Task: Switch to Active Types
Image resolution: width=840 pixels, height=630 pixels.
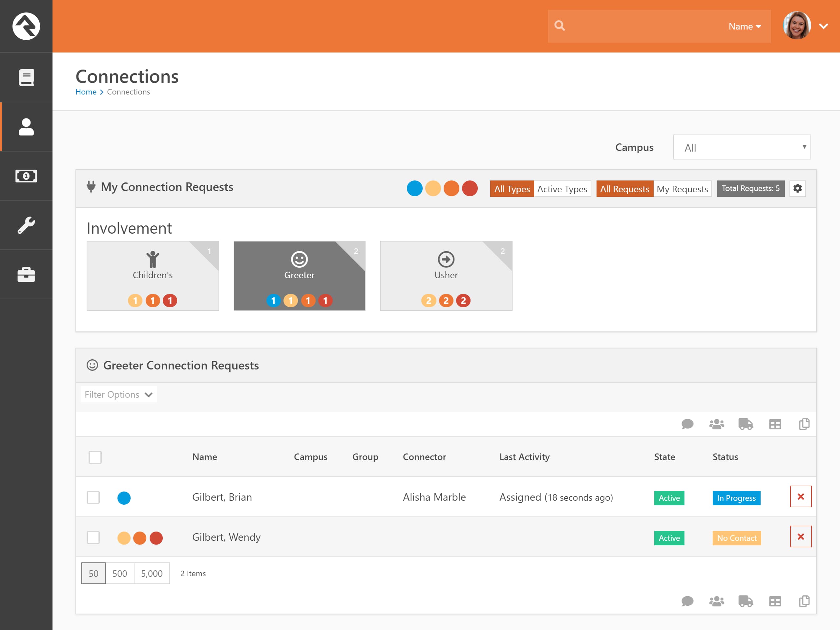Action: (562, 189)
